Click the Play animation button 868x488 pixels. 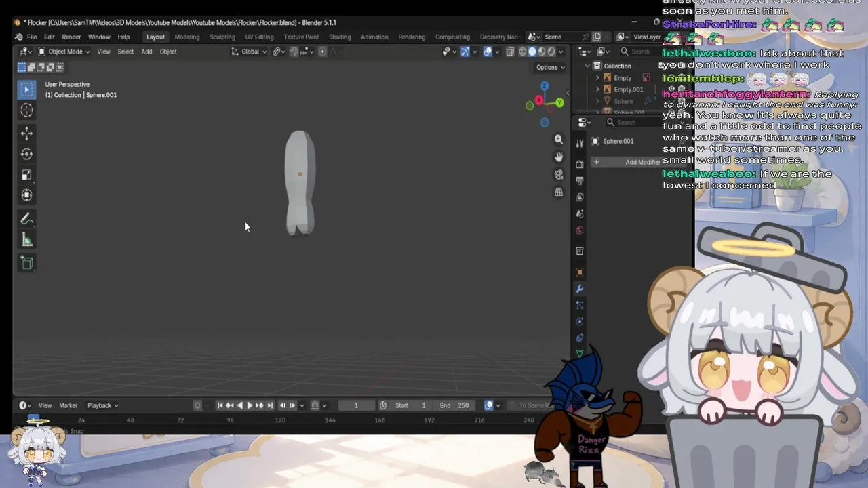tap(250, 405)
